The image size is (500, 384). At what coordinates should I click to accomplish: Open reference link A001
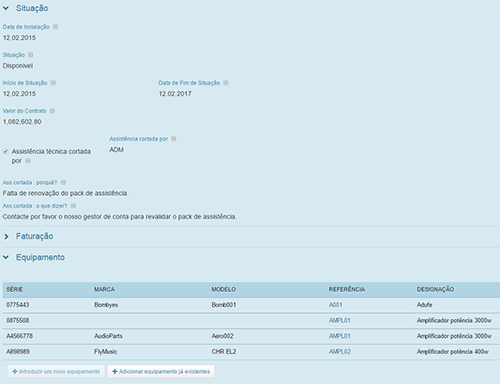335,305
